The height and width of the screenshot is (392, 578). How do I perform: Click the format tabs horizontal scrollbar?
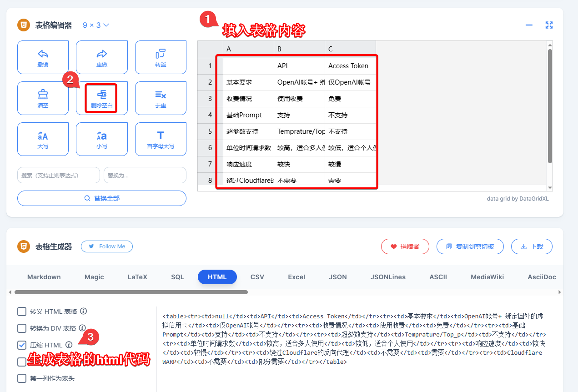click(131, 292)
